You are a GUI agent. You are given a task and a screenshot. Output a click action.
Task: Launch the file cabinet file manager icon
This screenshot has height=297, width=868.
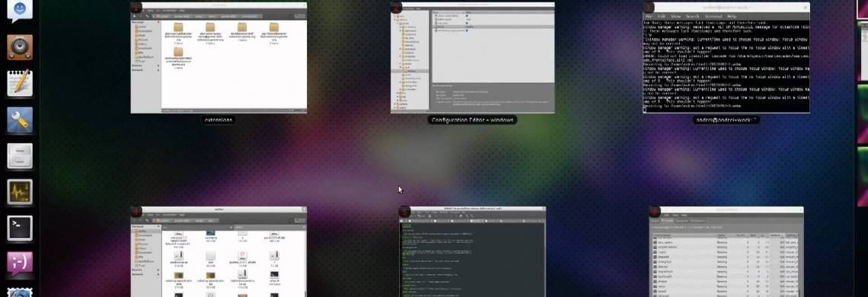(20, 156)
